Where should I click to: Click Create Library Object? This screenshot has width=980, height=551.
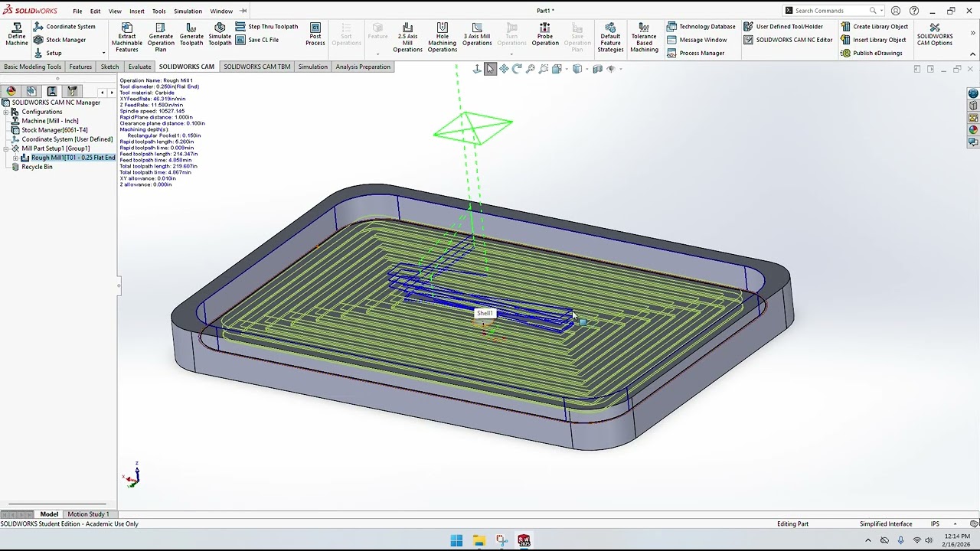(874, 27)
